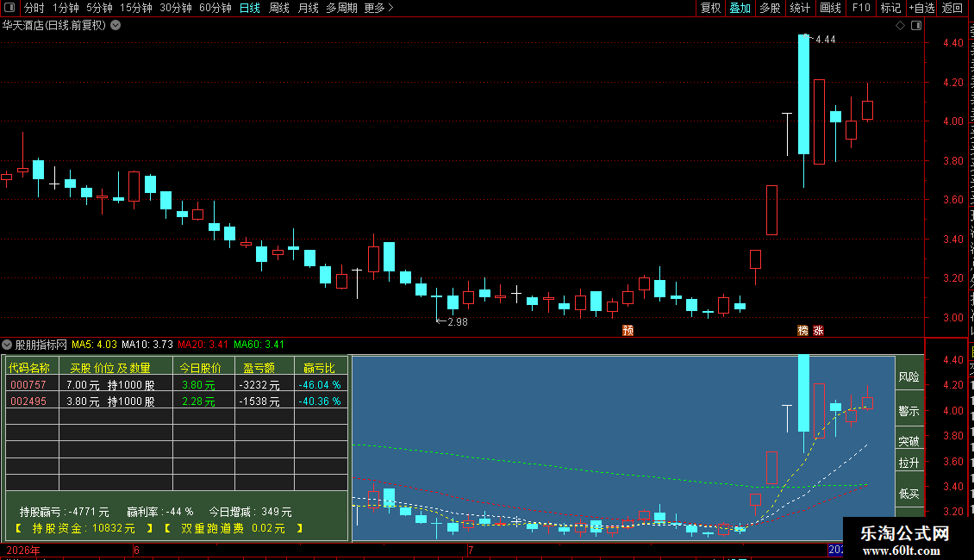Click the diamond icon above main chart

(900, 26)
